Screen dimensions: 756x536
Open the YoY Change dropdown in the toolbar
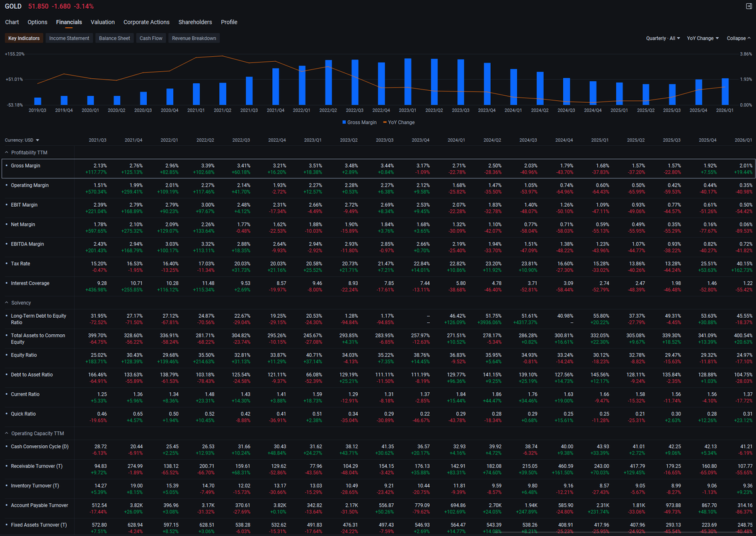pos(703,38)
